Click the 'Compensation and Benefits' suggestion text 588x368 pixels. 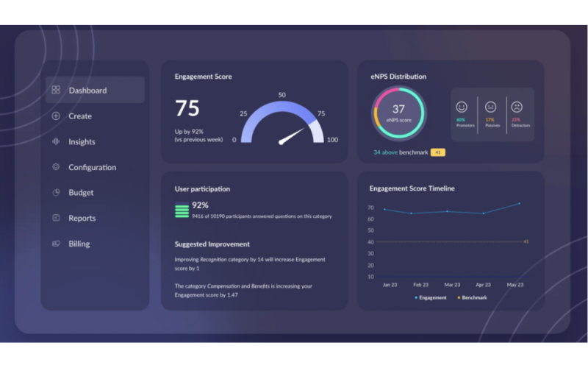[x=243, y=290]
